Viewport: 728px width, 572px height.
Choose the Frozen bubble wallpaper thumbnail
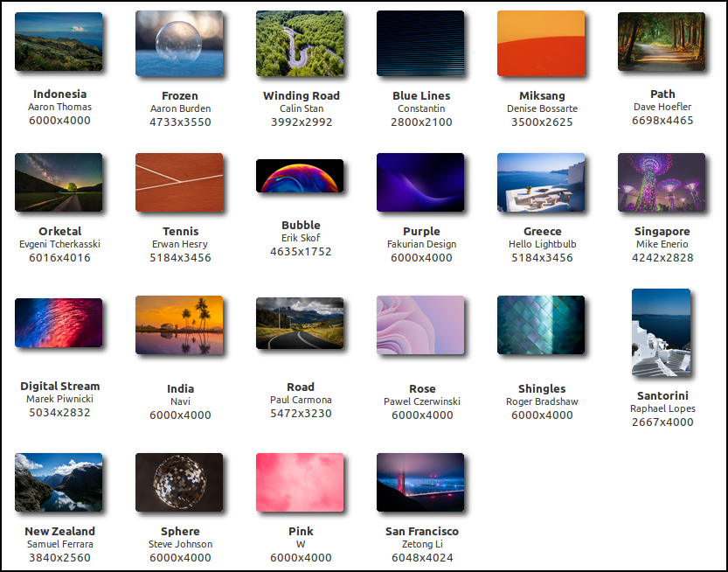point(179,43)
